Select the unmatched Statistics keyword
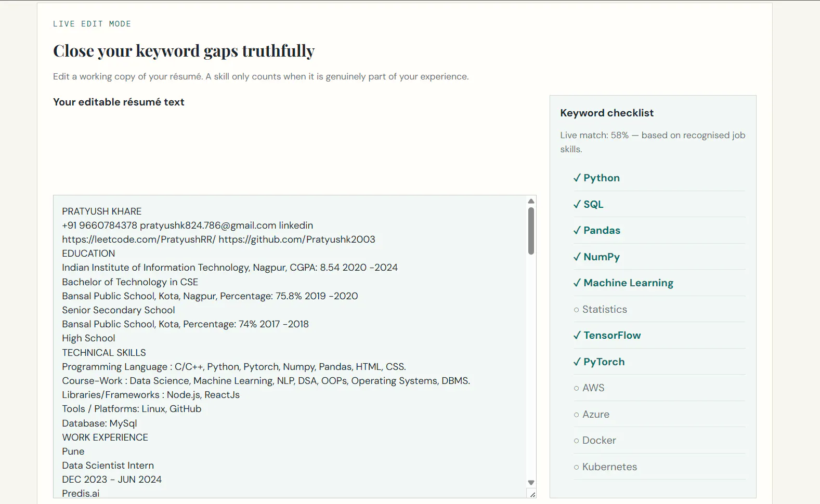The width and height of the screenshot is (820, 504). pyautogui.click(x=659, y=309)
